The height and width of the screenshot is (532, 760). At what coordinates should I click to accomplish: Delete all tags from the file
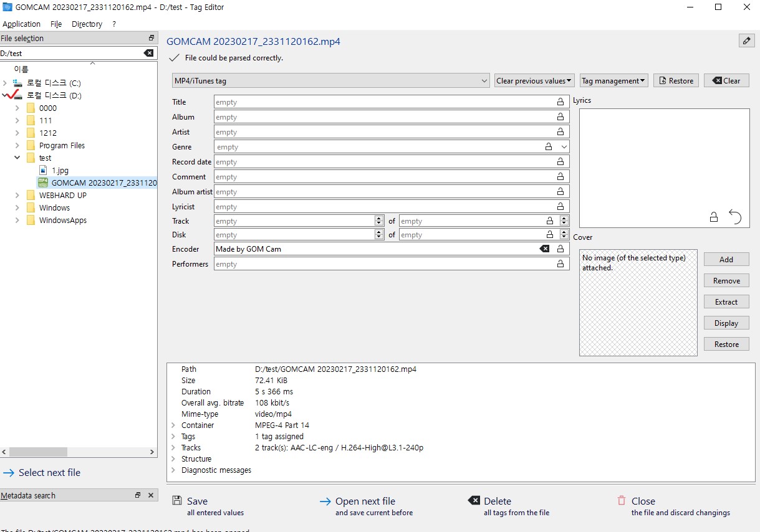[x=508, y=506]
